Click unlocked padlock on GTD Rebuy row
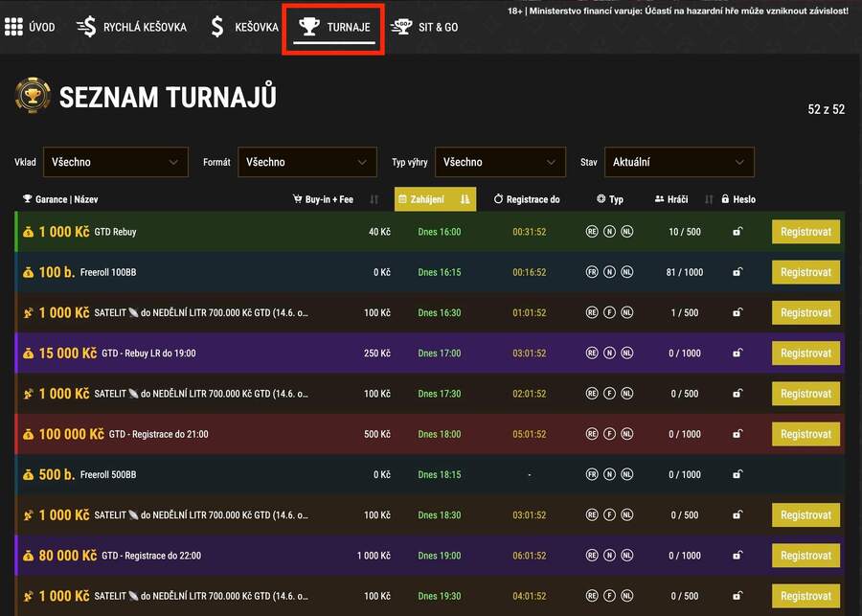This screenshot has width=862, height=616. click(737, 232)
